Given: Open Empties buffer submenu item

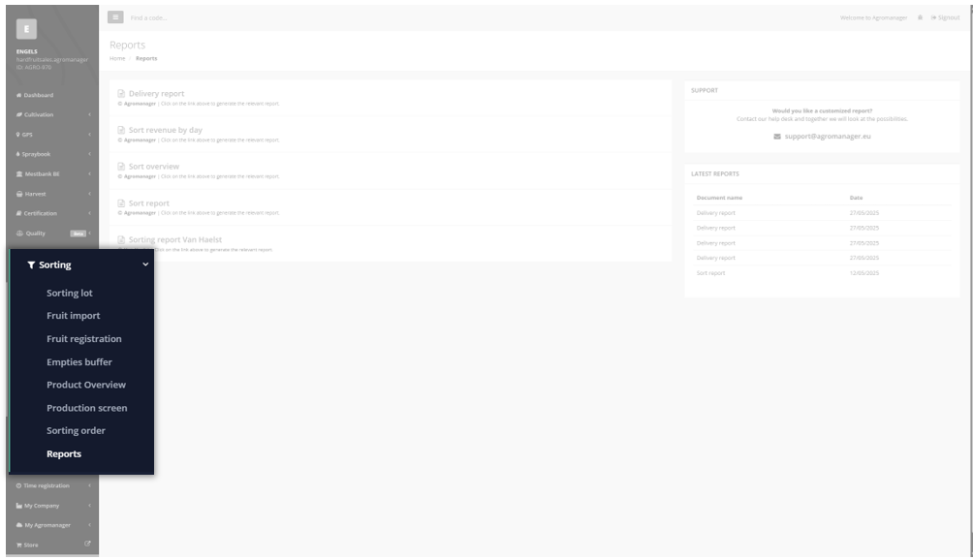Looking at the screenshot, I should (79, 361).
